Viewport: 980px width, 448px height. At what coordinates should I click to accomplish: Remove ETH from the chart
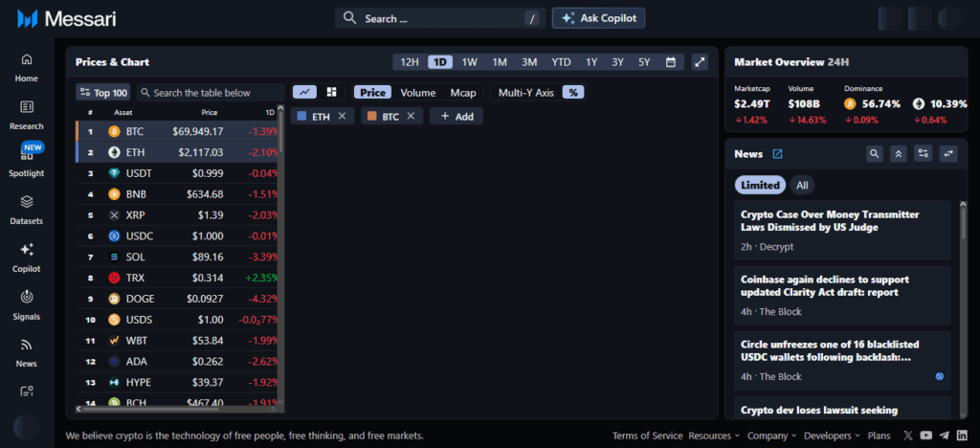[x=342, y=116]
